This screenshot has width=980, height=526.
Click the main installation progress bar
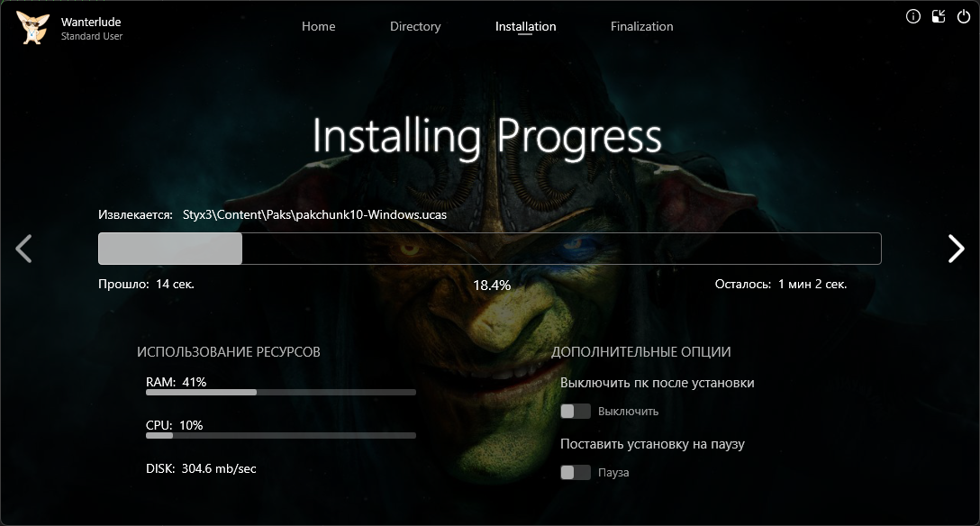point(489,249)
